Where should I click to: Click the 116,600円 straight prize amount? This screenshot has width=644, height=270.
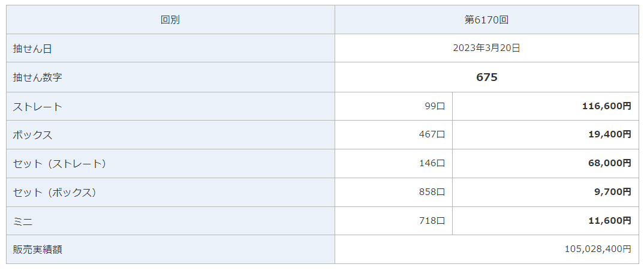[606, 106]
